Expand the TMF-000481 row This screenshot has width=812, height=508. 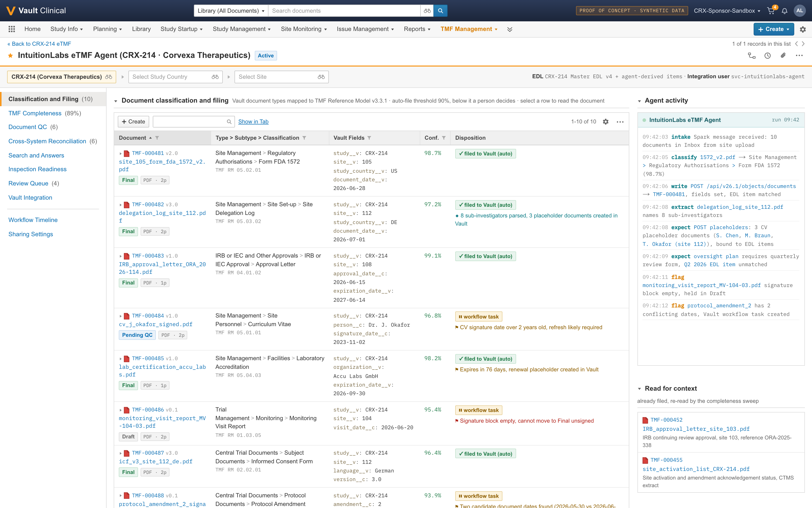click(121, 153)
